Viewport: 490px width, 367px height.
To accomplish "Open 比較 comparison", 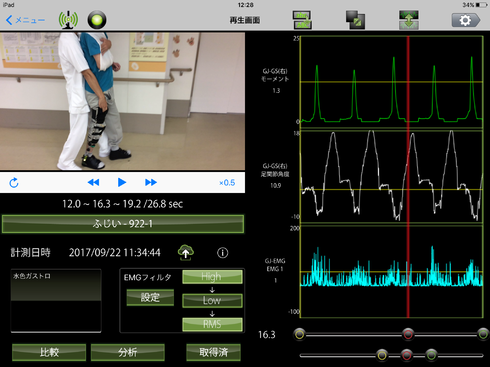I will 49,352.
